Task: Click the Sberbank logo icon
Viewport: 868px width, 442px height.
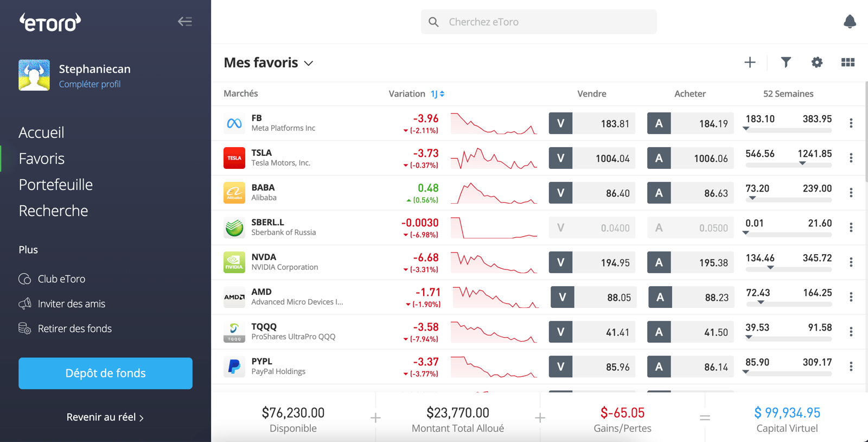Action: pyautogui.click(x=234, y=228)
